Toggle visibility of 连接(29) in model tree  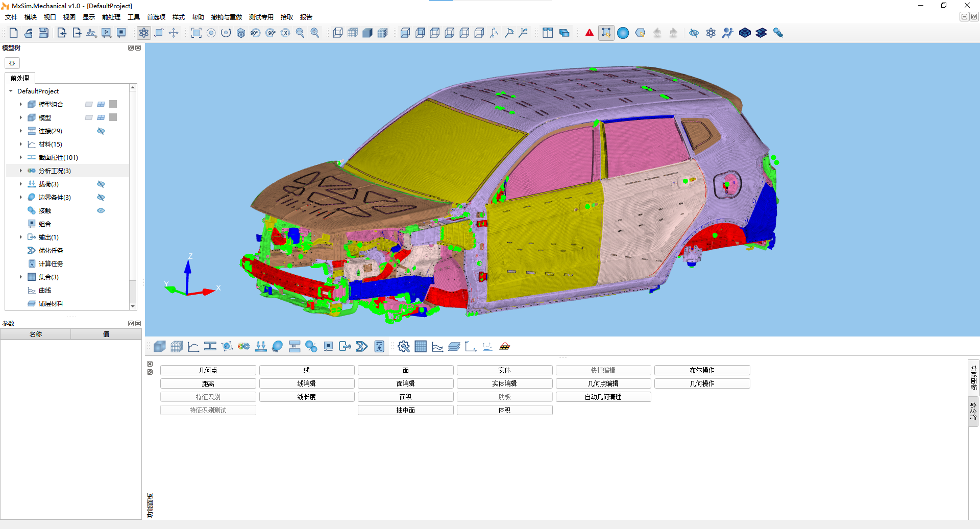click(101, 131)
